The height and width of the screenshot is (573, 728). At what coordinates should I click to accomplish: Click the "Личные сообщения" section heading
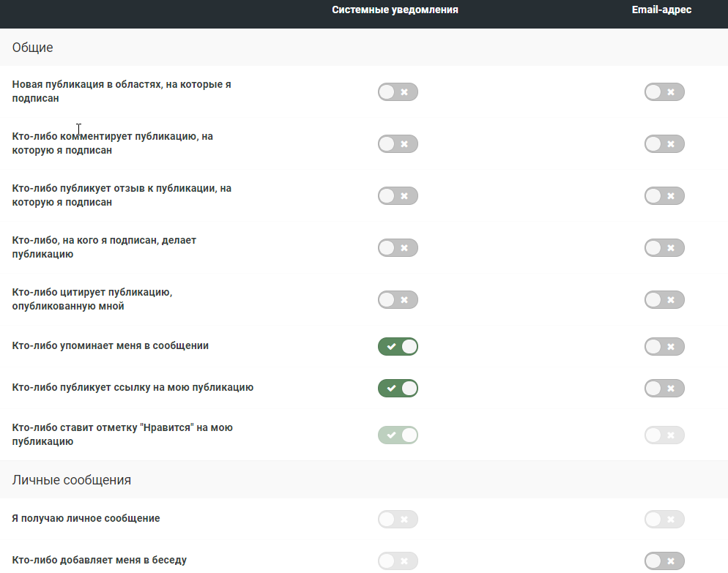(72, 481)
